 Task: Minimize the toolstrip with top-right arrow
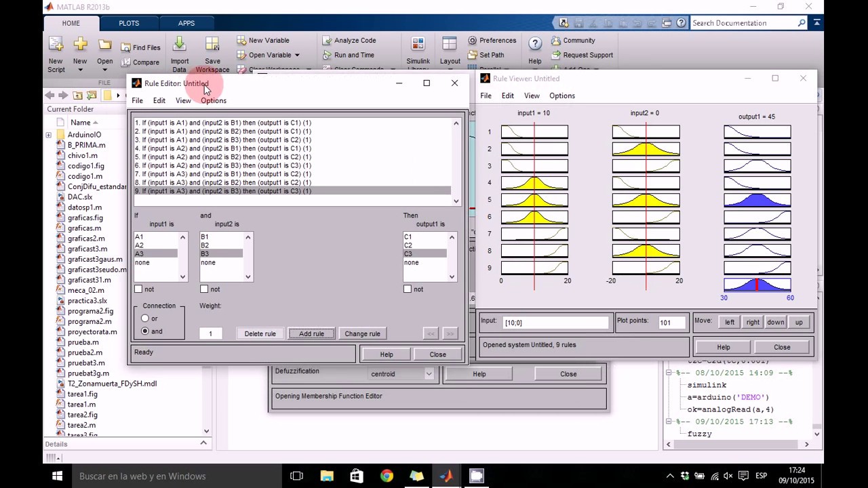pyautogui.click(x=817, y=23)
